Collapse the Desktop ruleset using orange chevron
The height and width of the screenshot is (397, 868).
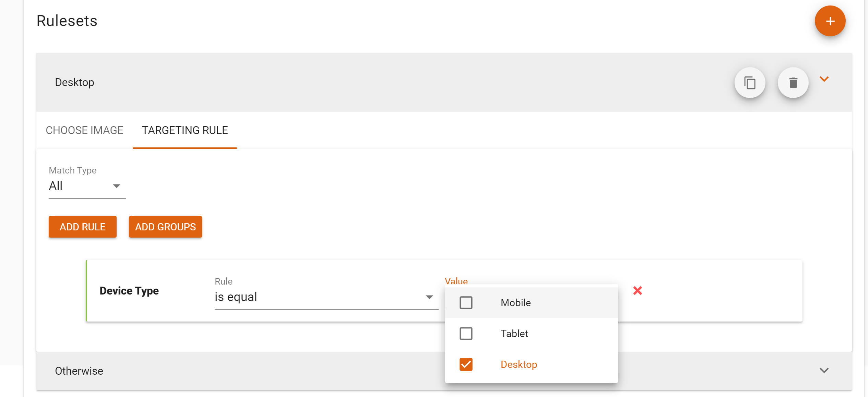824,79
